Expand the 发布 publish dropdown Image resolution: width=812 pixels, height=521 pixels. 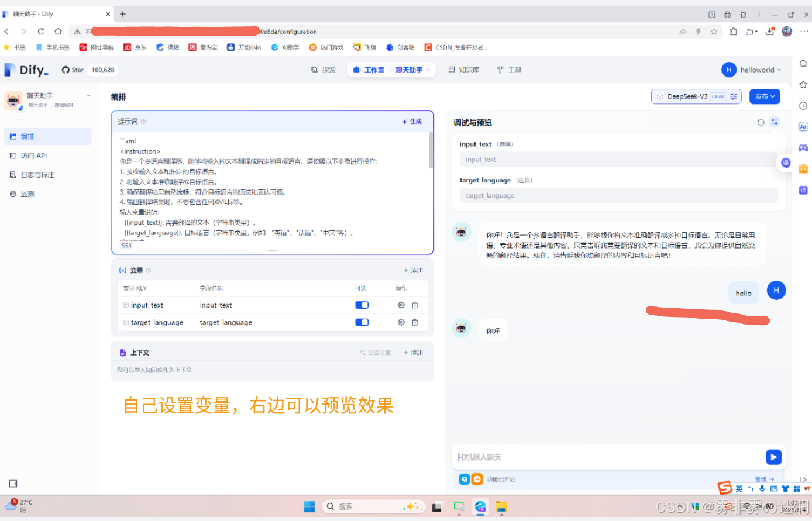click(765, 96)
